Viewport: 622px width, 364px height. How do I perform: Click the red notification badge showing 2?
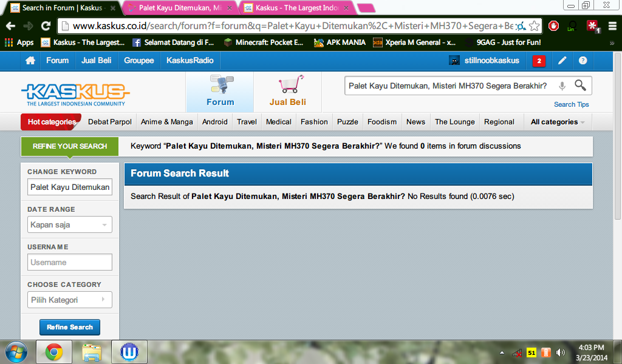[x=539, y=61]
